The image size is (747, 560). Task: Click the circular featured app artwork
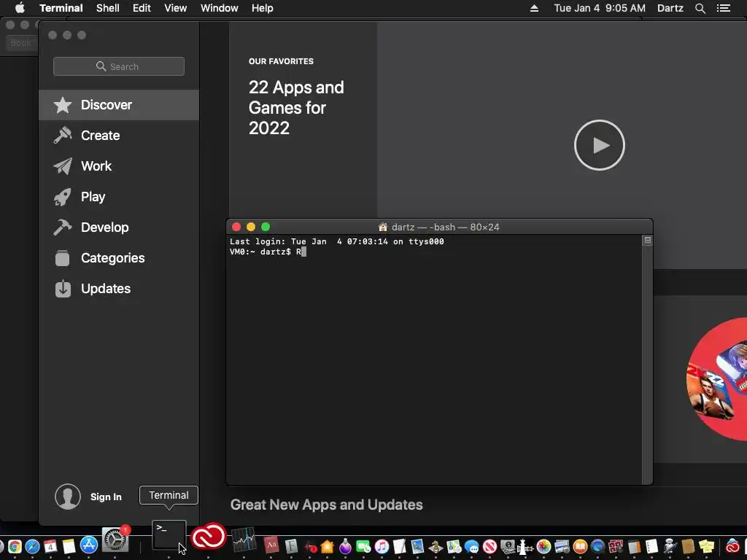click(716, 378)
